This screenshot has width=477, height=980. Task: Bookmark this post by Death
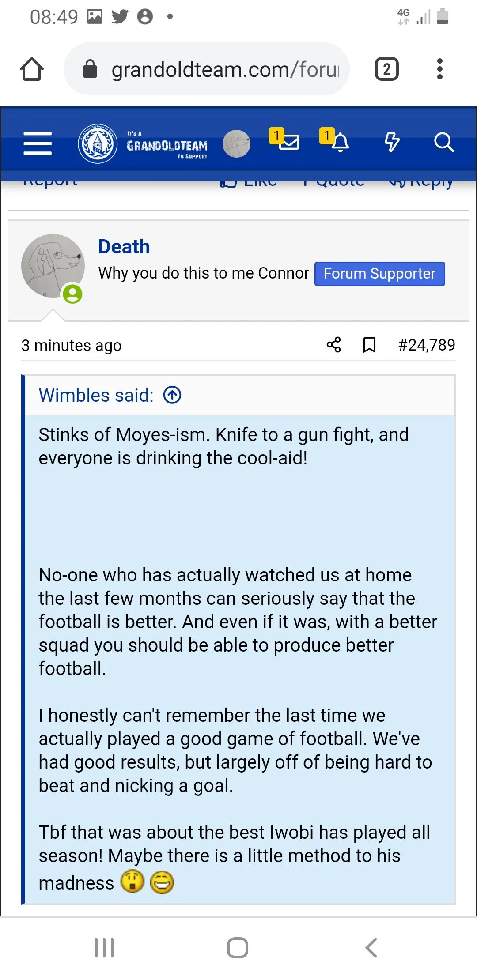tap(369, 345)
